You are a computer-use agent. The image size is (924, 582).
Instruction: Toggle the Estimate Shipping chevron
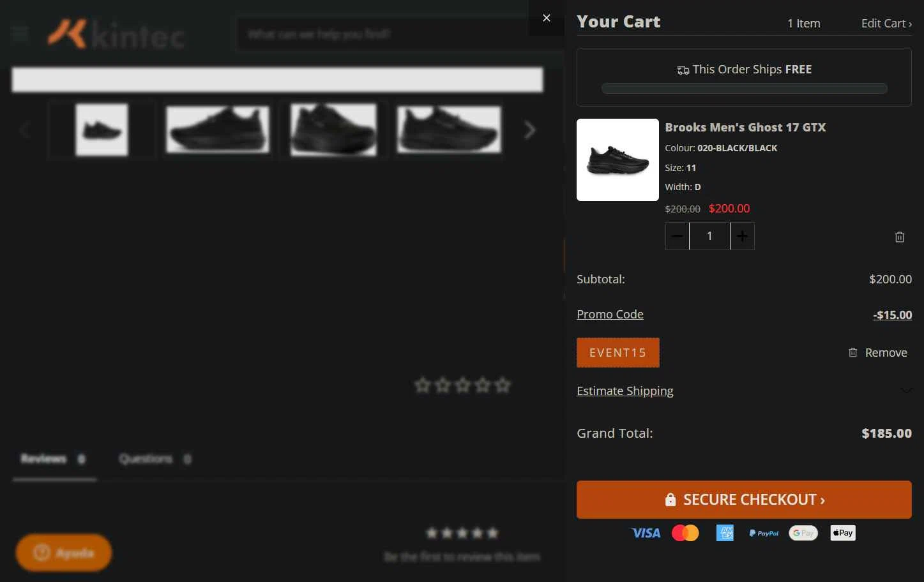click(x=906, y=391)
